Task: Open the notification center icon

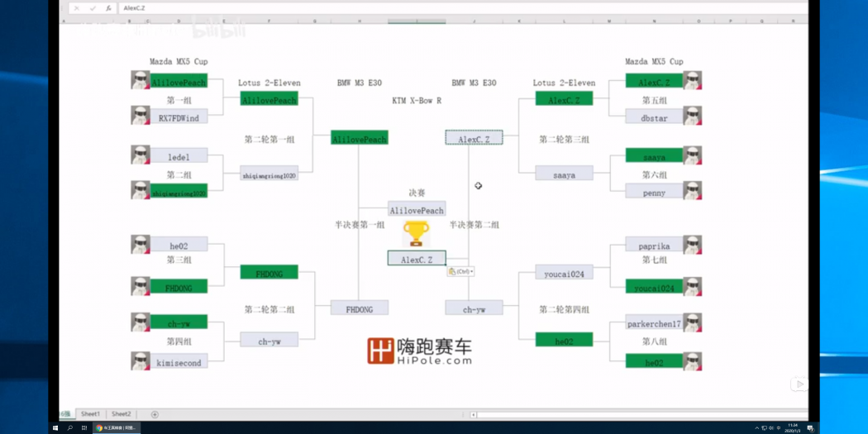Action: click(x=810, y=428)
